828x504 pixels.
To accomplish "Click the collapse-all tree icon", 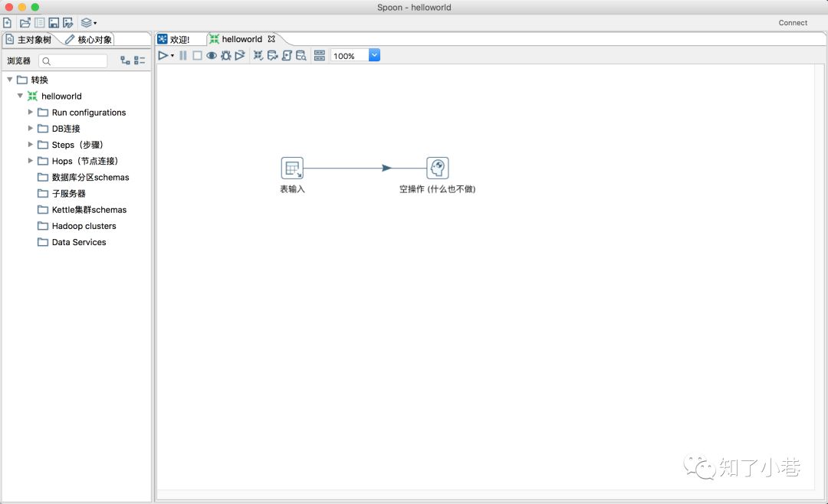I will click(140, 61).
